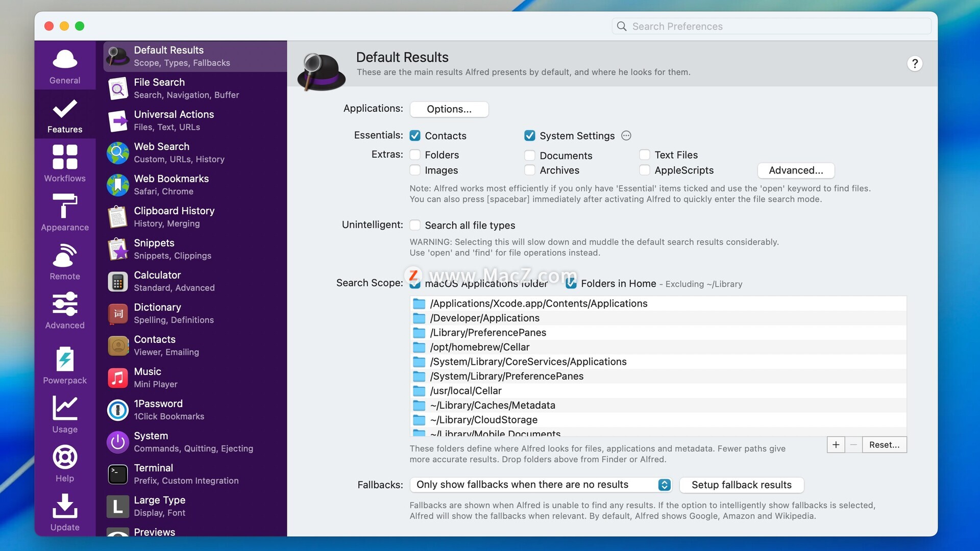Open the 1Password feature icon

[x=118, y=410]
